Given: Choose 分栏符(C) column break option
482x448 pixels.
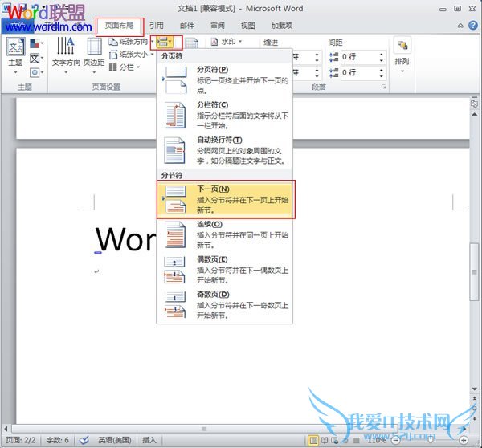Looking at the screenshot, I should pos(225,116).
